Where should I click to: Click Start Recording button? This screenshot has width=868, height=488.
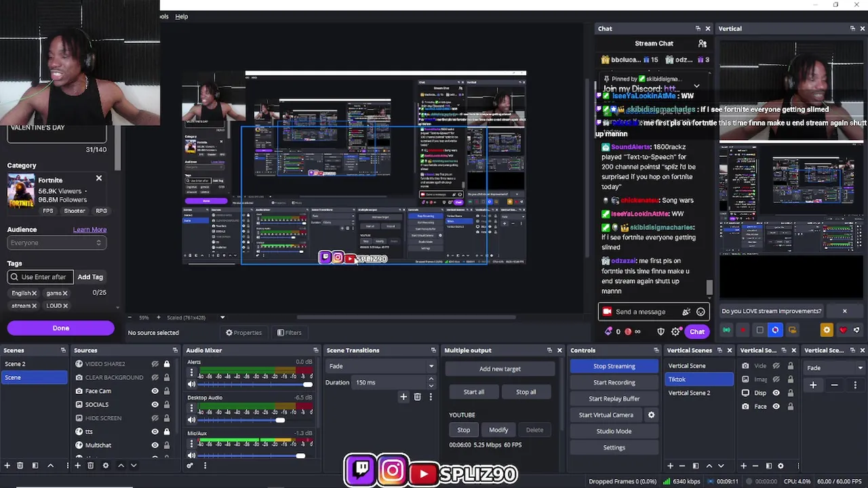(x=614, y=382)
